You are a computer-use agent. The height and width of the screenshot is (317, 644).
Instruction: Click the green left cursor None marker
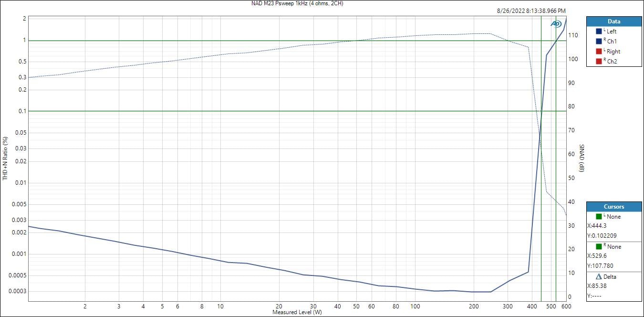[599, 216]
